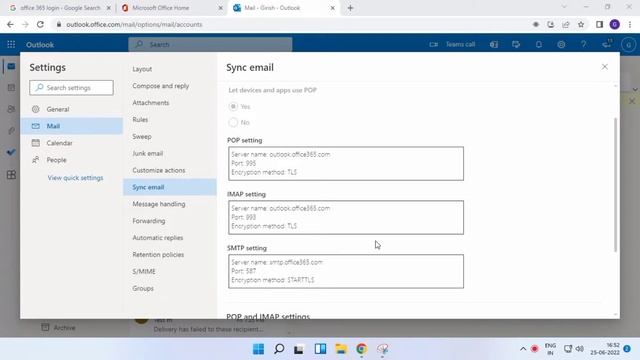This screenshot has height=360, width=640.
Task: Reload the browser page
Action: pyautogui.click(x=40, y=24)
